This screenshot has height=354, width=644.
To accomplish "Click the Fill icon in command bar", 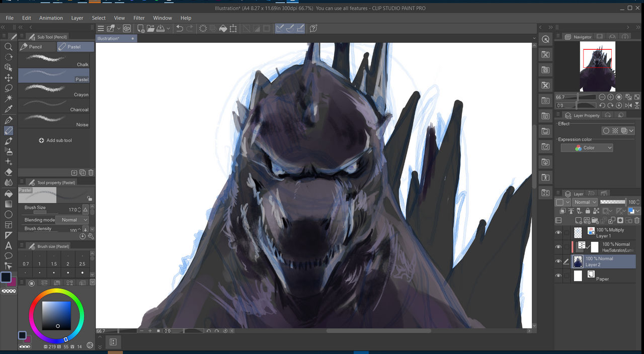I will [223, 29].
